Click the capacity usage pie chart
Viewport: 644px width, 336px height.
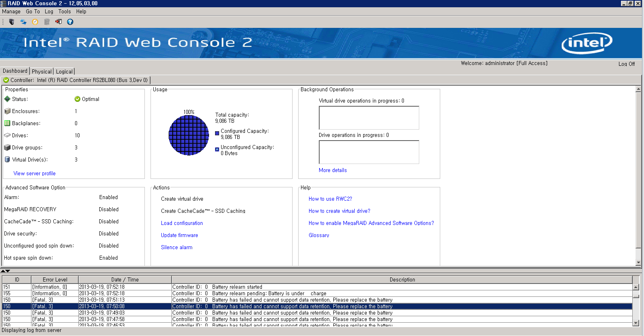tap(189, 135)
